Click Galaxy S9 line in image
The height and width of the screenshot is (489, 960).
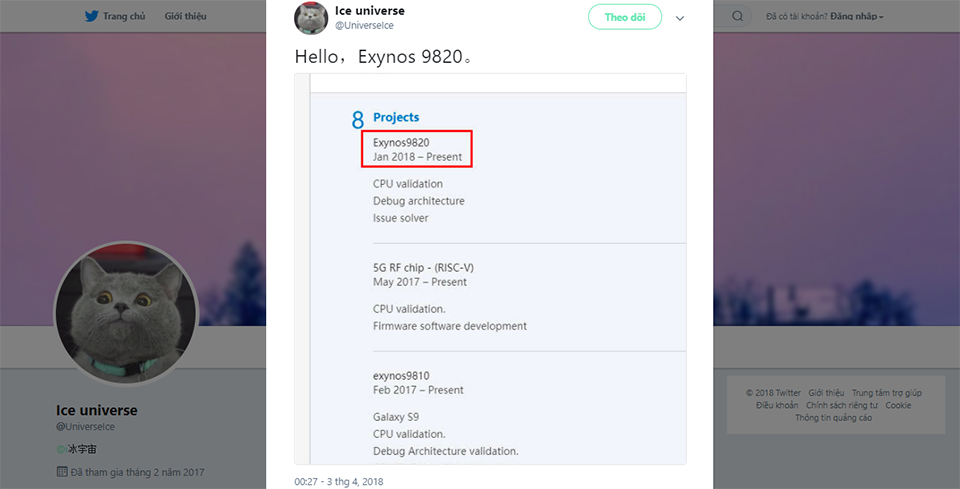396,417
